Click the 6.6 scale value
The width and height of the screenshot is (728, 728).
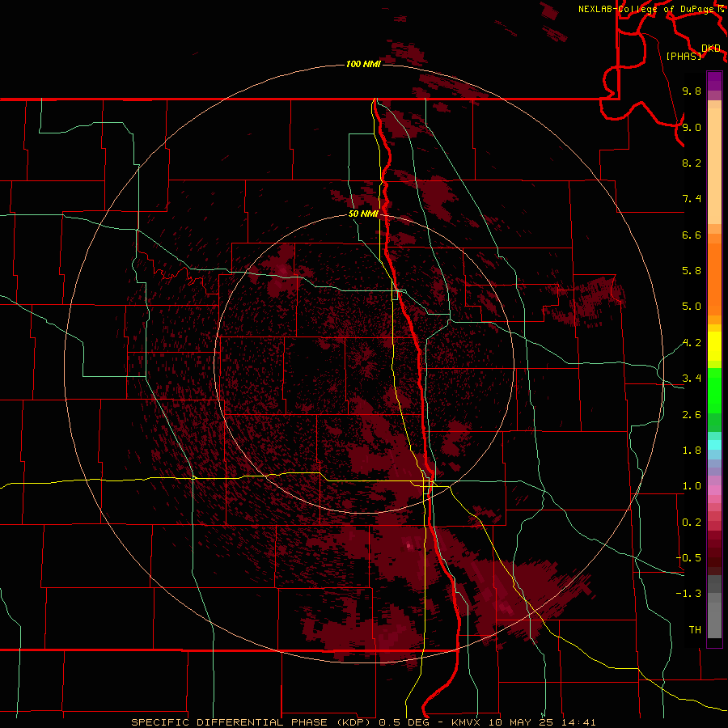pos(692,235)
